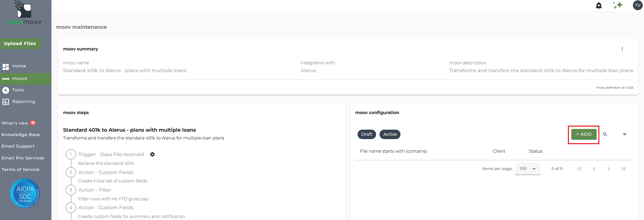Sort by Client column header
This screenshot has height=220, width=644.
point(499,151)
